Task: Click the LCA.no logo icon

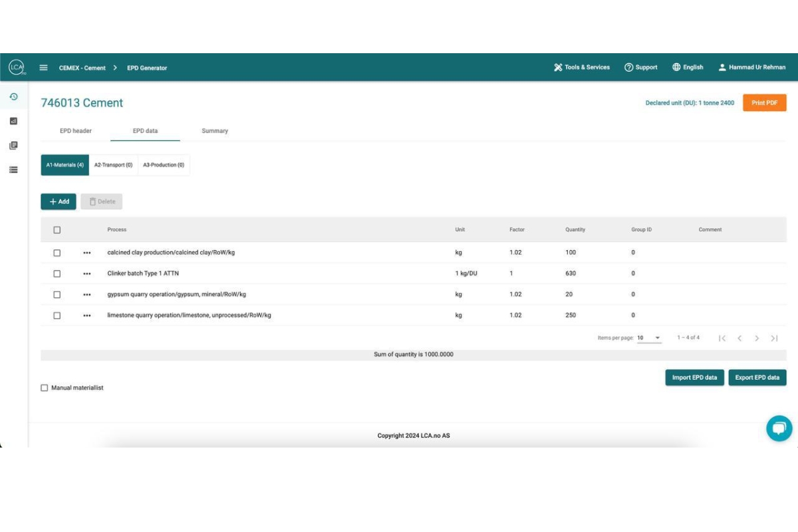Action: [x=16, y=67]
